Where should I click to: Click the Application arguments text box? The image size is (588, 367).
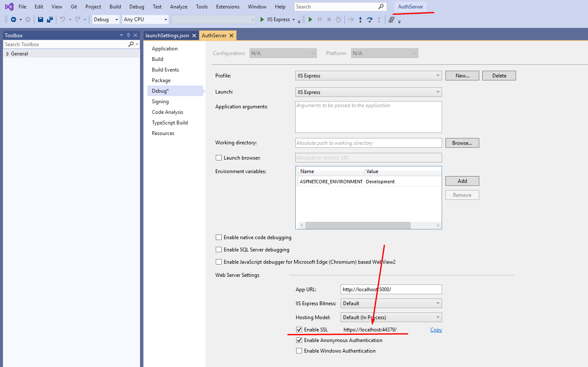368,117
